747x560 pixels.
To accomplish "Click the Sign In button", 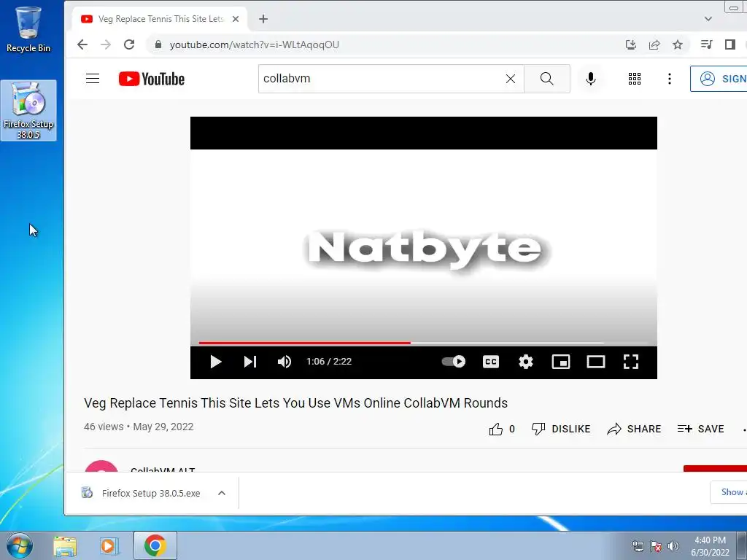I will [x=719, y=79].
